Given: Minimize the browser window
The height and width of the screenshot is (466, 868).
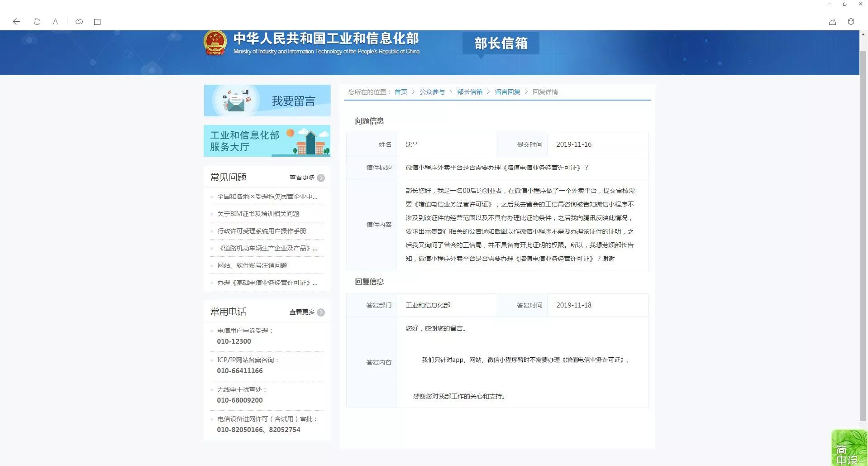Looking at the screenshot, I should click(830, 4).
